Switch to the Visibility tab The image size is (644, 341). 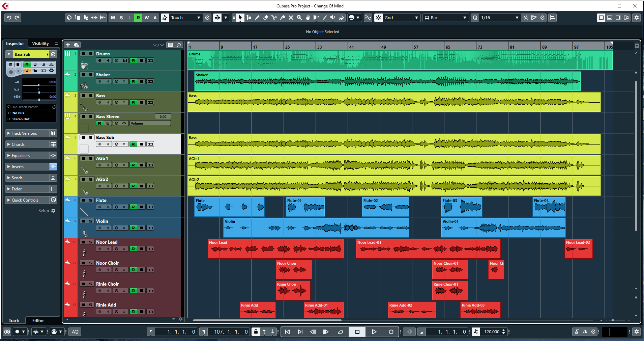point(40,44)
